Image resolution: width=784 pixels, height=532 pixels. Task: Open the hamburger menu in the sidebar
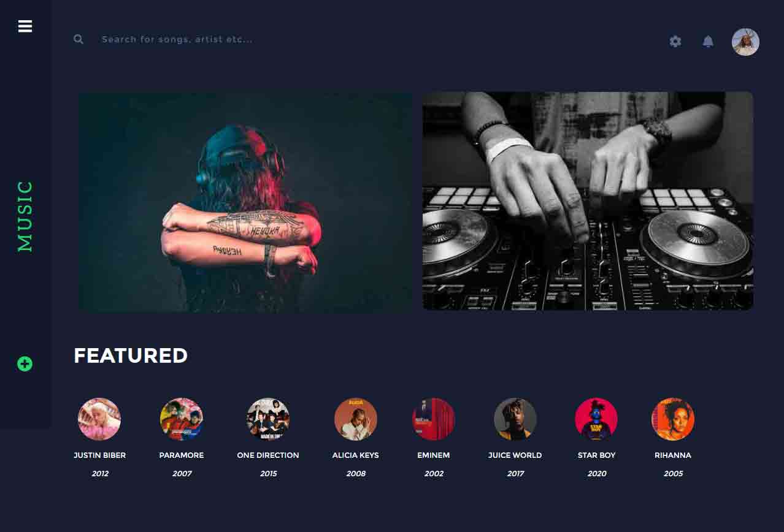(25, 26)
